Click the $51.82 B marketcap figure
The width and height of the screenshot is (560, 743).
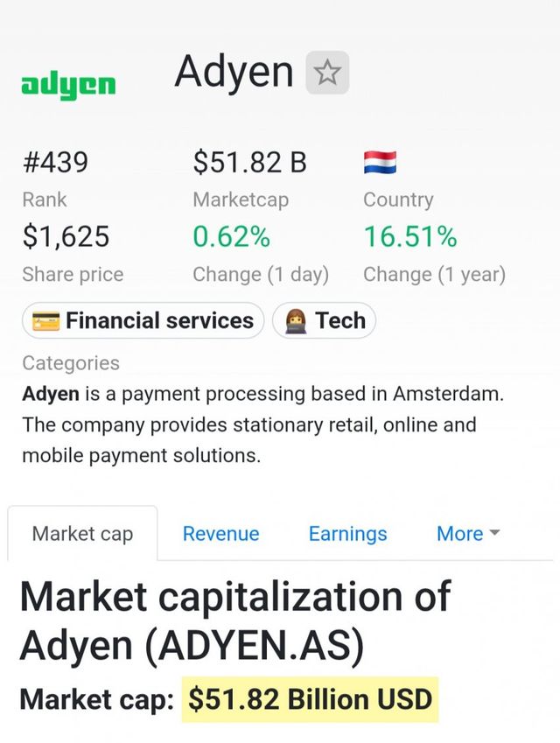click(249, 162)
